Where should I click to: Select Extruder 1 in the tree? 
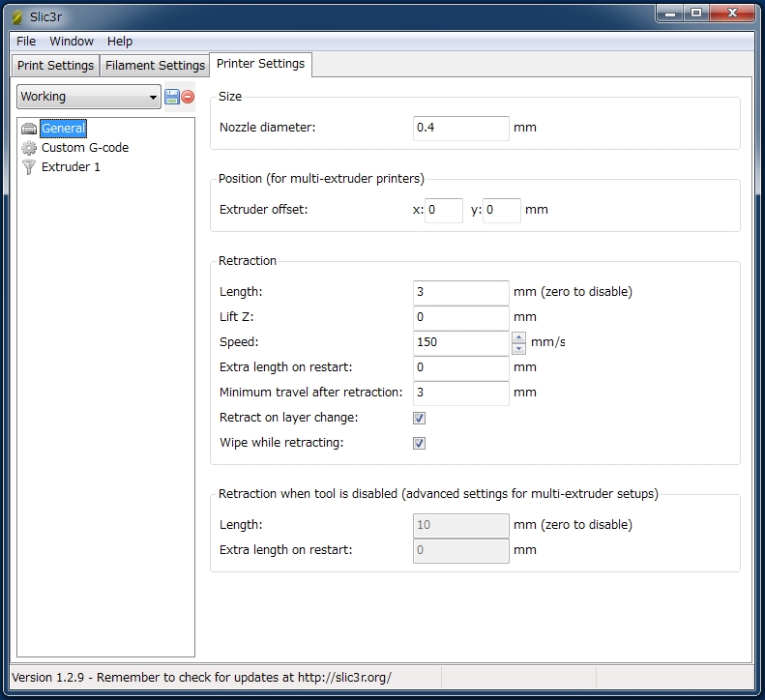[x=71, y=167]
